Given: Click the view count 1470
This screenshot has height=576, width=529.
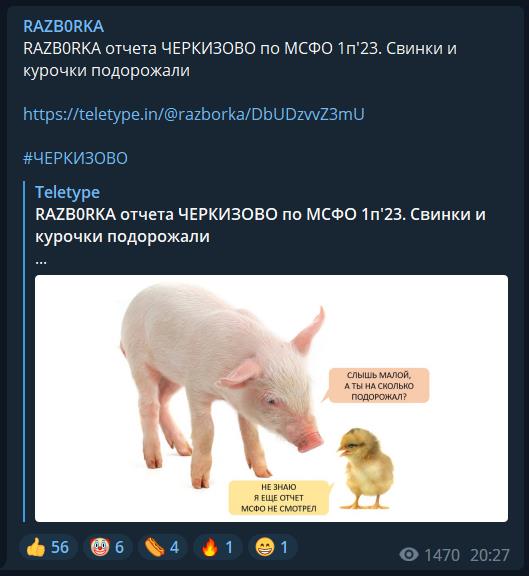Looking at the screenshot, I should pos(442,555).
